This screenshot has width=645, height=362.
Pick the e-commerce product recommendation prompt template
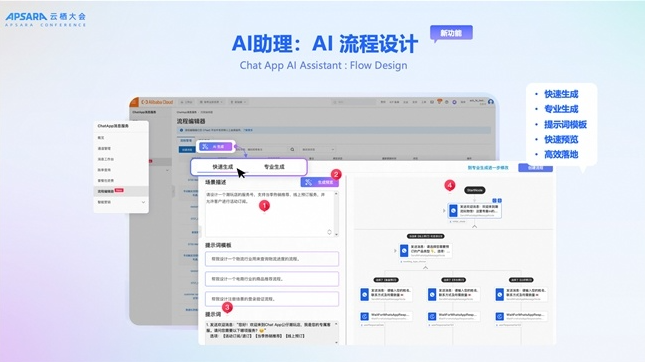click(272, 279)
